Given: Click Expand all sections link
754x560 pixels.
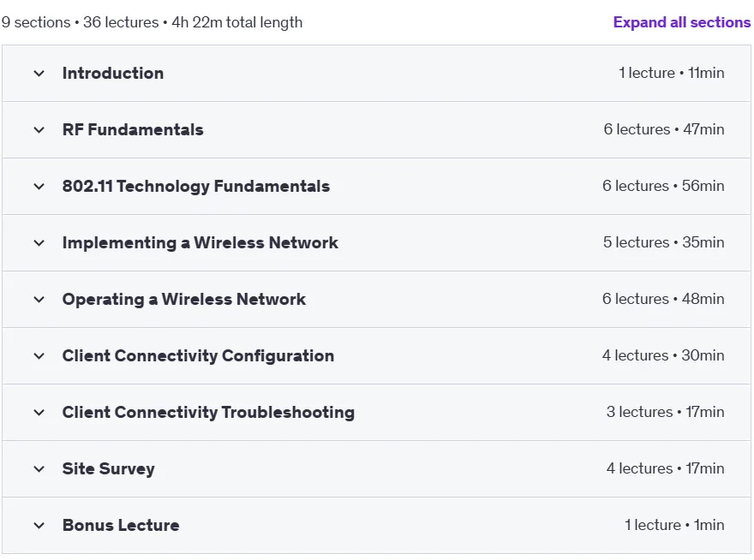Looking at the screenshot, I should click(681, 22).
